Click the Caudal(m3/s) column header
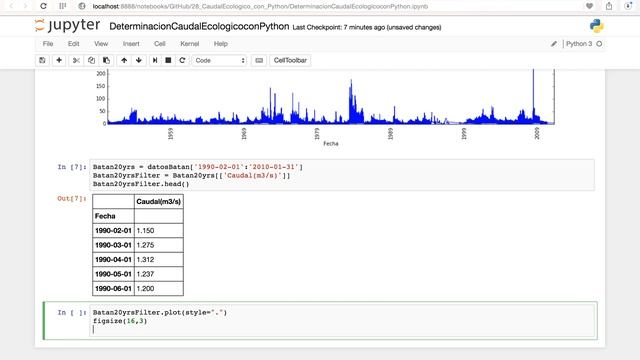 (158, 202)
